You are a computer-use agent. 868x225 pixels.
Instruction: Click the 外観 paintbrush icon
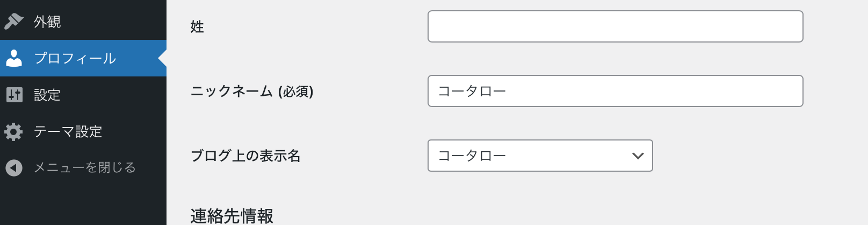click(14, 21)
